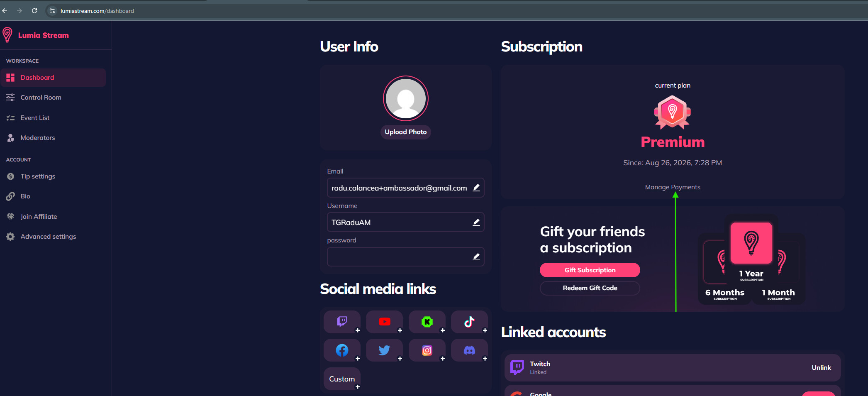Viewport: 868px width, 396px height.
Task: Edit the username with pencil icon
Action: tap(476, 222)
